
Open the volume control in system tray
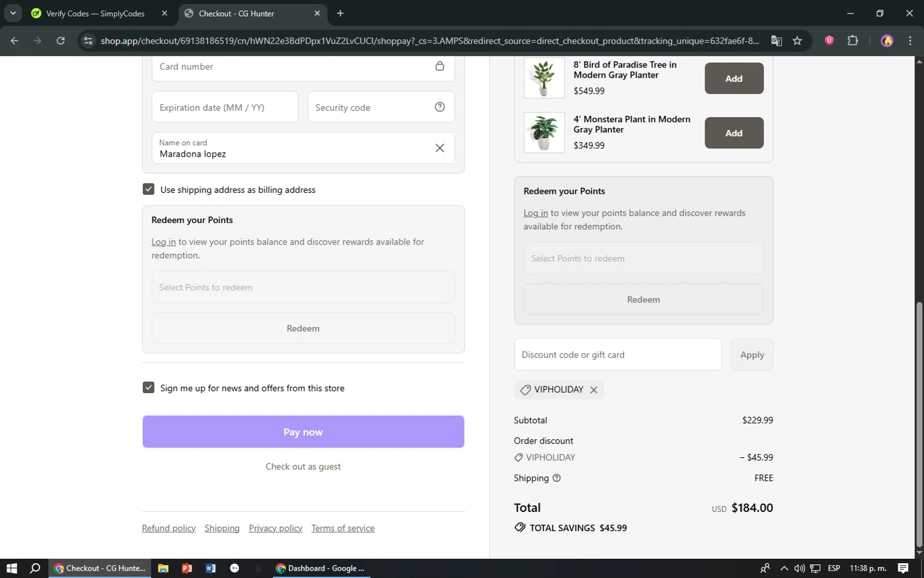[800, 568]
